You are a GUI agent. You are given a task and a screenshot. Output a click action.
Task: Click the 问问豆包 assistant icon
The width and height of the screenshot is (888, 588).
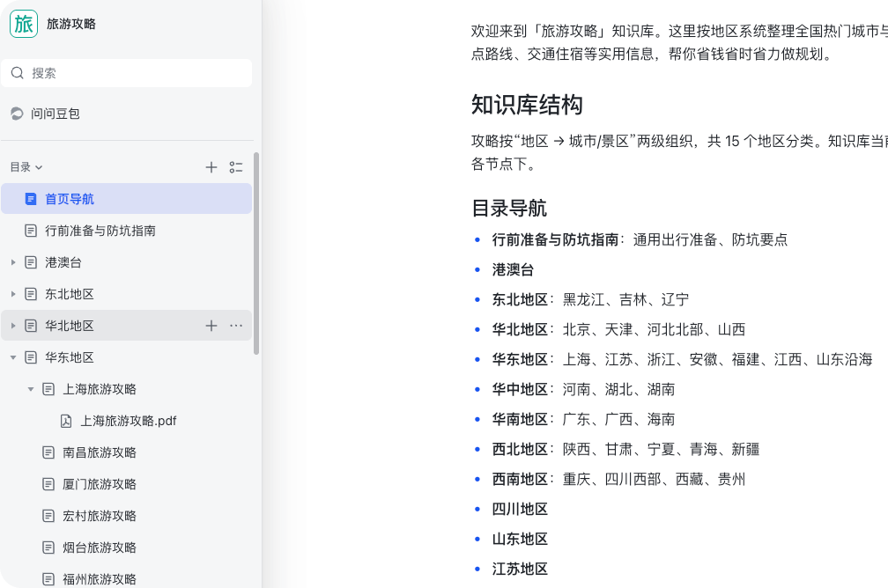pyautogui.click(x=17, y=114)
